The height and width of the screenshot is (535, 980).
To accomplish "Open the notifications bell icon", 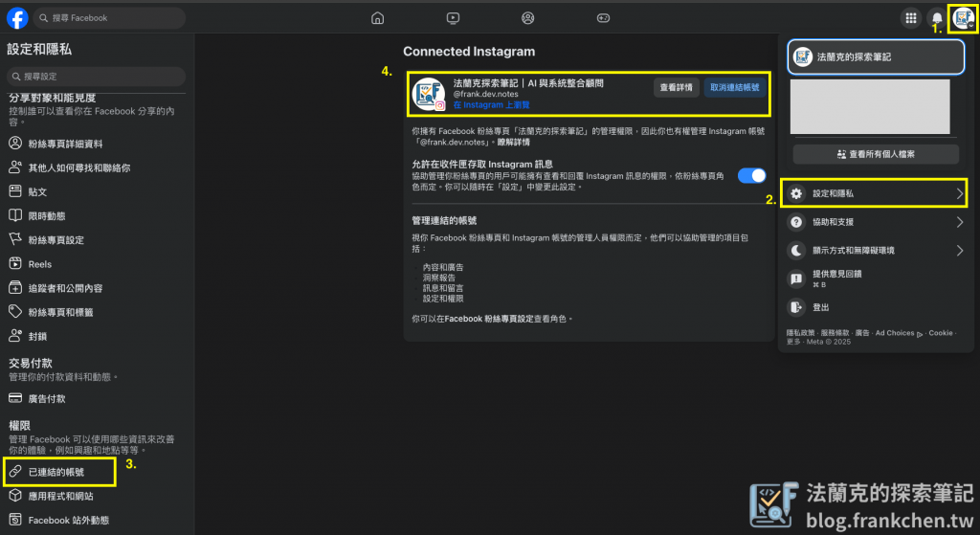I will click(937, 18).
